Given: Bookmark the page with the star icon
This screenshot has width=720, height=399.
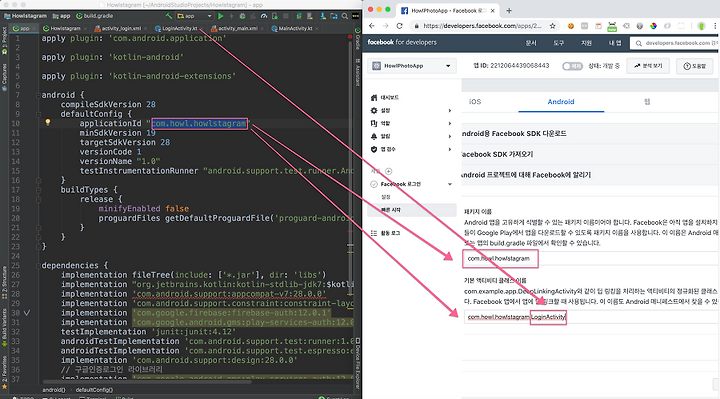Looking at the screenshot, I should [x=552, y=26].
